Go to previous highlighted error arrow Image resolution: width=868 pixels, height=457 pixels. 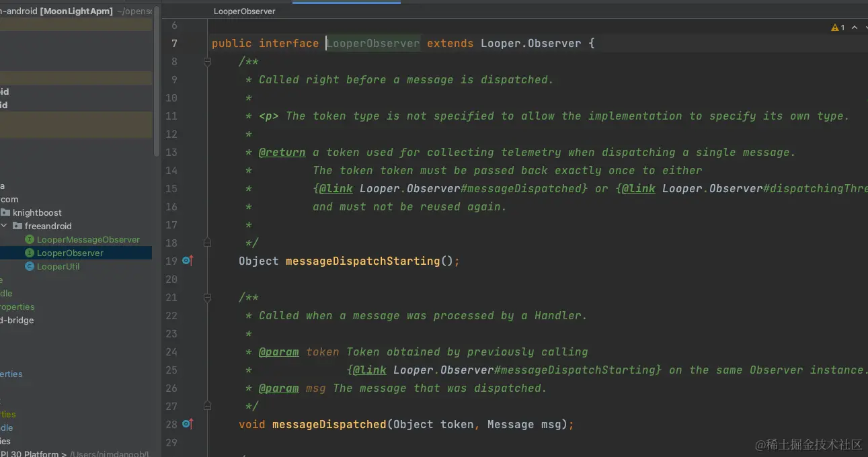click(855, 28)
